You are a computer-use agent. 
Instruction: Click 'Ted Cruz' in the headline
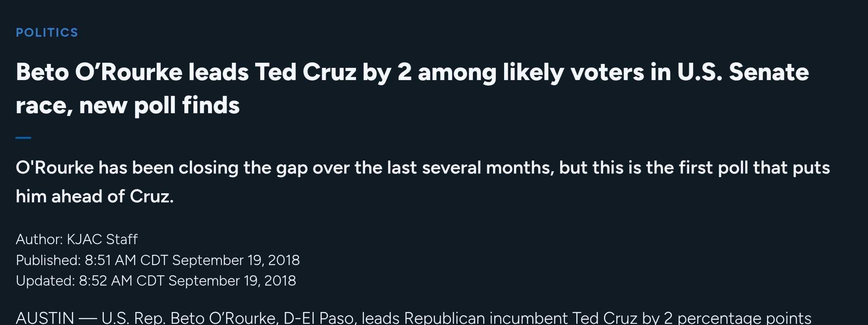pos(306,72)
